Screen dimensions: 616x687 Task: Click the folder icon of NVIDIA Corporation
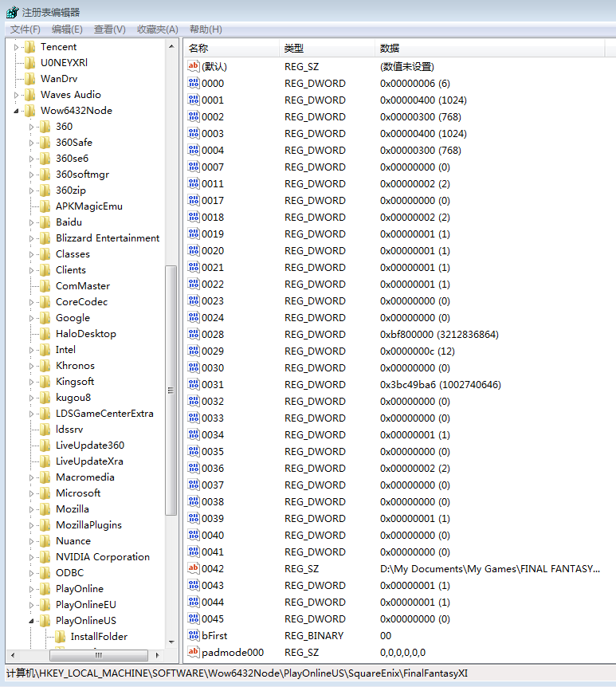45,557
